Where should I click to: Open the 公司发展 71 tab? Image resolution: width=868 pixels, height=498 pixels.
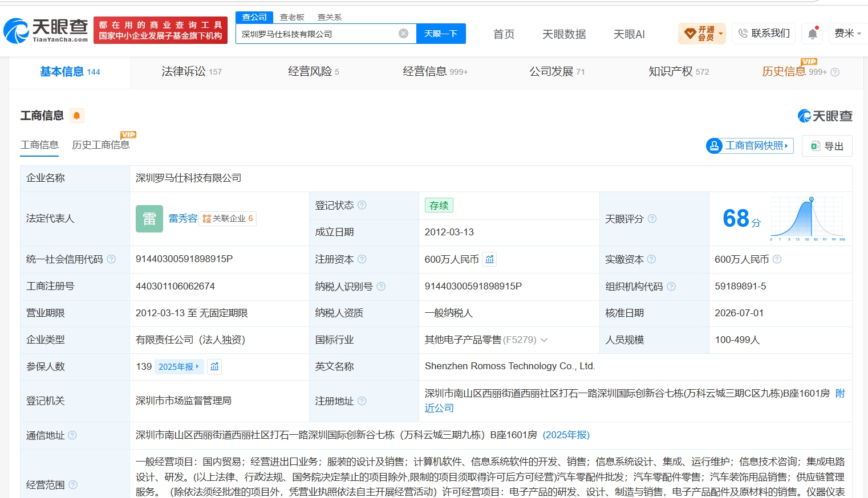(557, 72)
